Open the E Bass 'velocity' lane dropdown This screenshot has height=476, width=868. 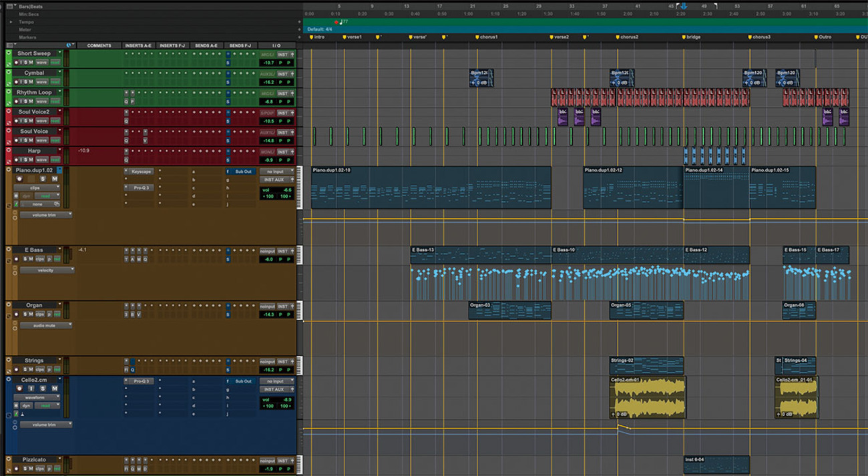tap(47, 270)
